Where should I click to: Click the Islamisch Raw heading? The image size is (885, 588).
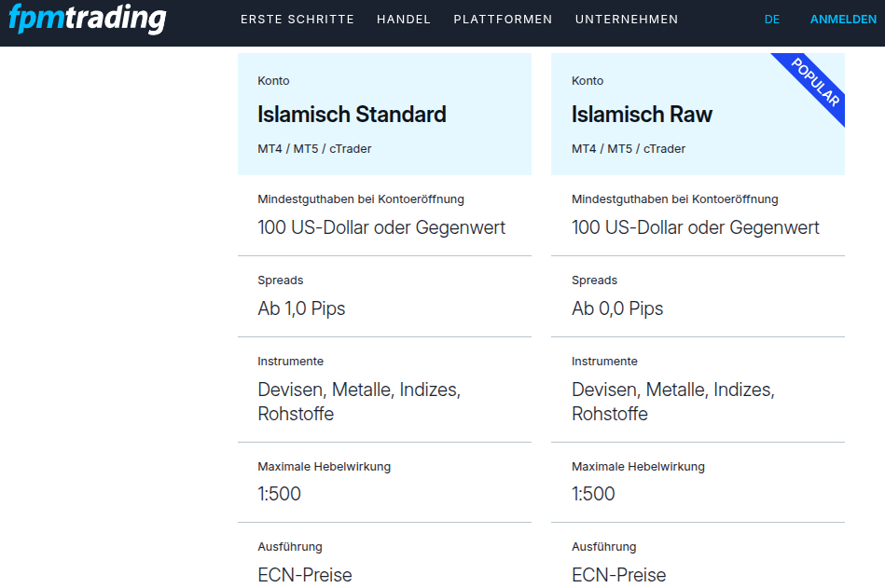[642, 115]
